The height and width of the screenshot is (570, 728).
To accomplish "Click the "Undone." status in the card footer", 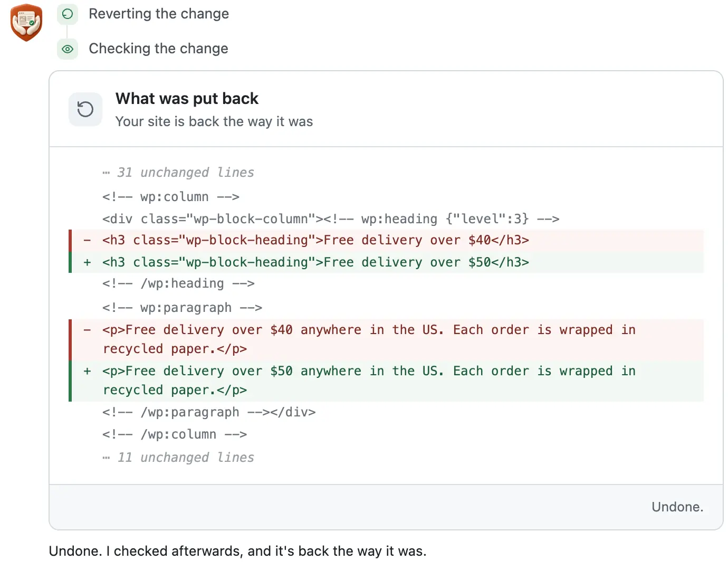I will [x=677, y=507].
